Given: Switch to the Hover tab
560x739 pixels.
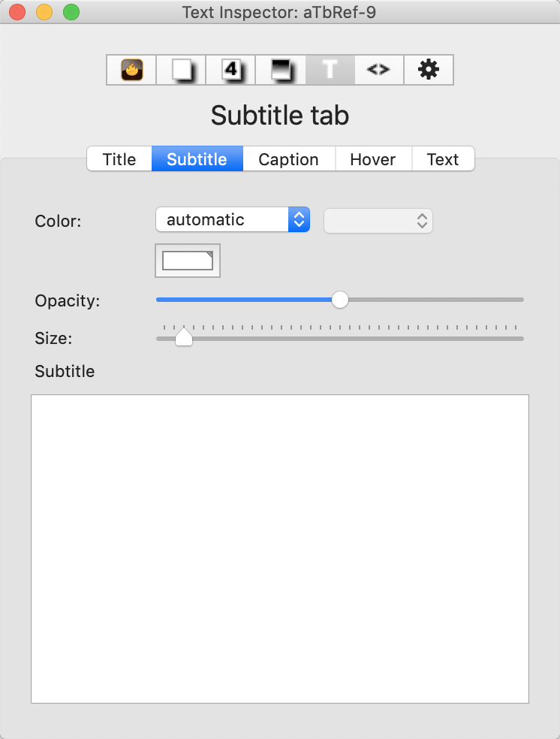Looking at the screenshot, I should coord(373,158).
